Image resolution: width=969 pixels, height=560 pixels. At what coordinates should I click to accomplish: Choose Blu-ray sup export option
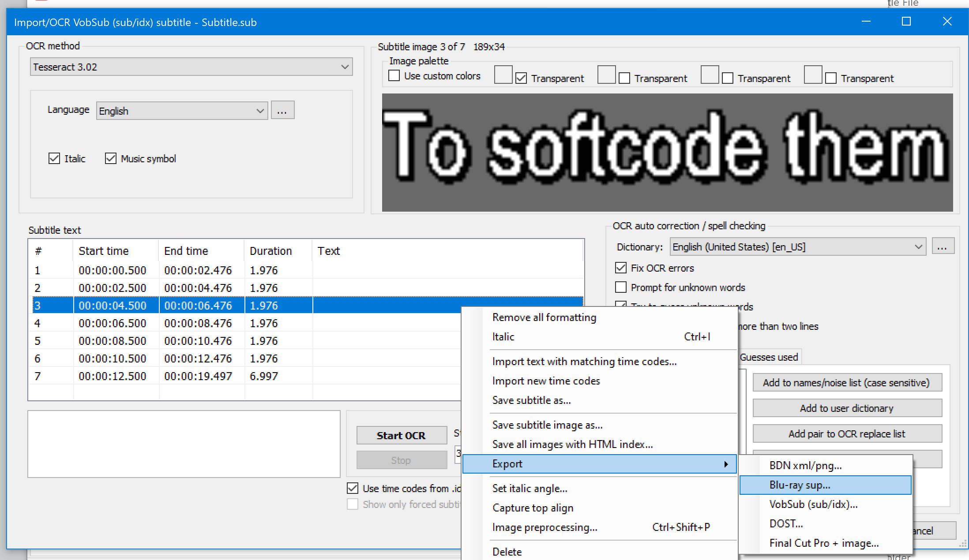800,485
